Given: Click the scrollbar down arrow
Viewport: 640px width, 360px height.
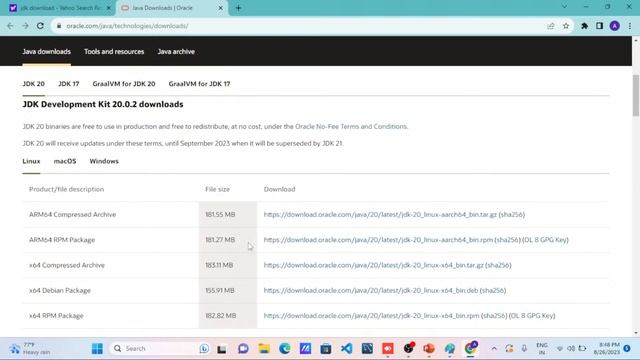Looking at the screenshot, I should pyautogui.click(x=636, y=333).
